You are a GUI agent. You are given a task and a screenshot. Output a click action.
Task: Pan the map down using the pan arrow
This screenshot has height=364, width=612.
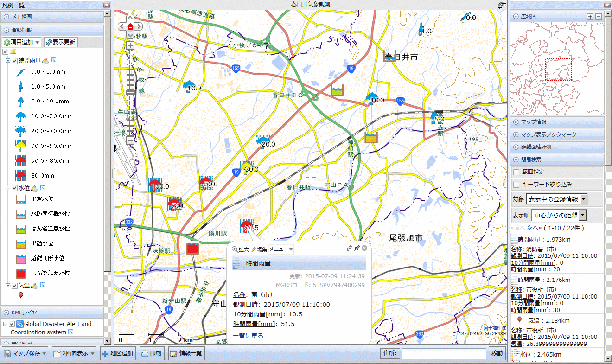[130, 35]
